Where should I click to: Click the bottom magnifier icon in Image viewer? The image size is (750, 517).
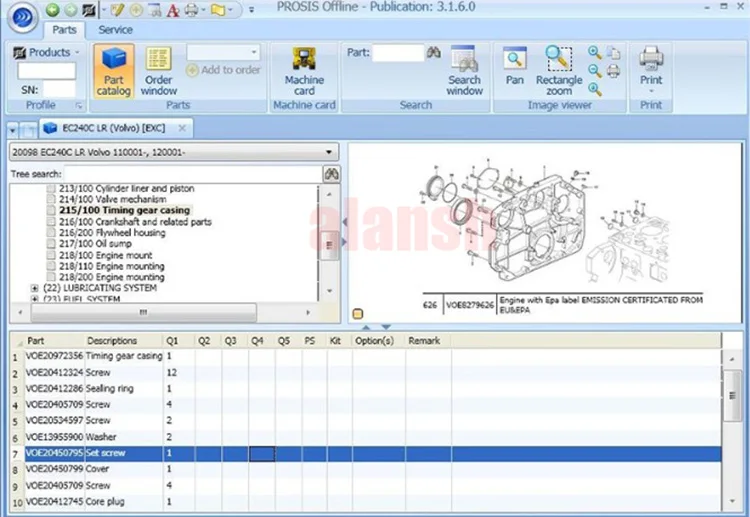click(x=595, y=89)
